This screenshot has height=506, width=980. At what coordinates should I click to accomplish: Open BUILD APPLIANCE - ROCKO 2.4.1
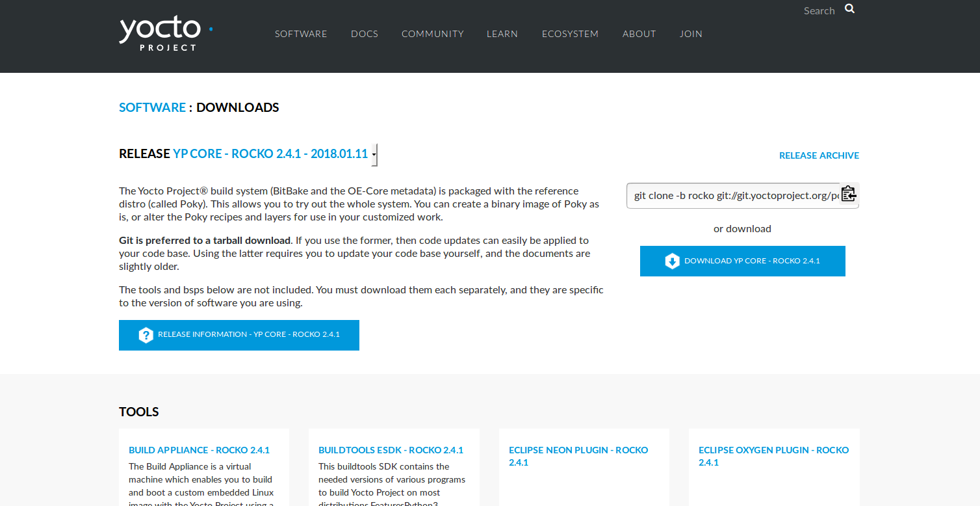point(199,449)
